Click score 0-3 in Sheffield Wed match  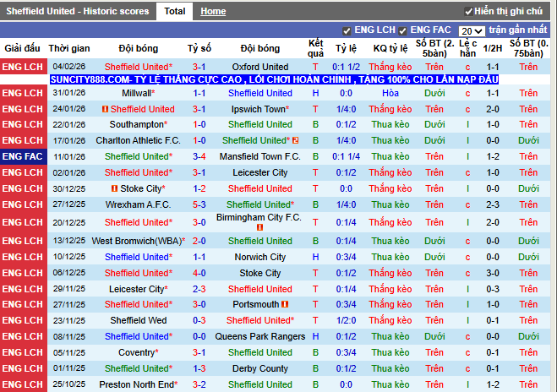[199, 321]
